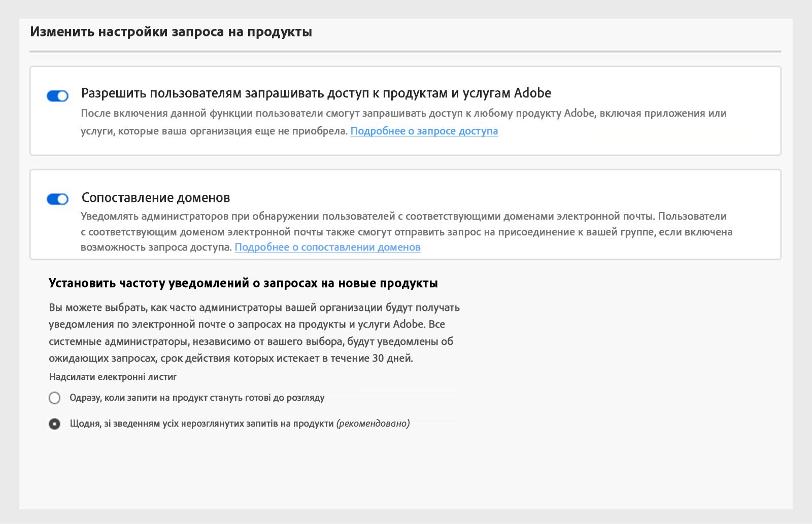Disable the Сопоставление доменов switch
The width and height of the screenshot is (812, 524).
(x=57, y=199)
